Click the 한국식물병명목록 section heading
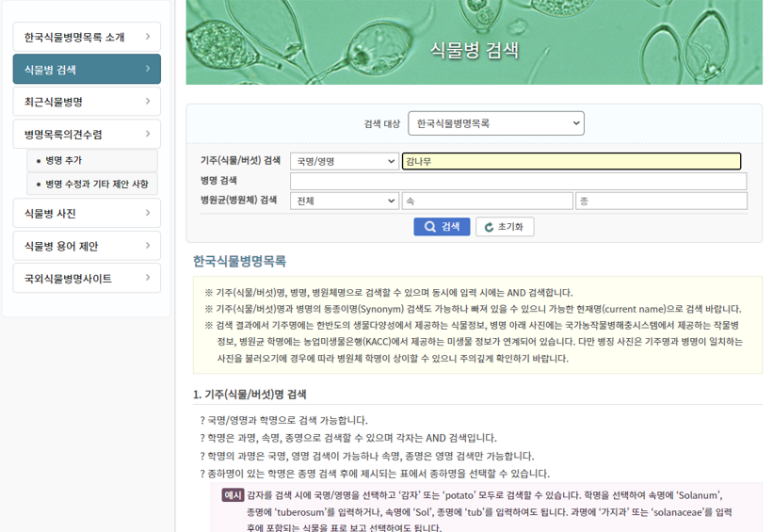This screenshot has width=772, height=532. click(x=239, y=261)
